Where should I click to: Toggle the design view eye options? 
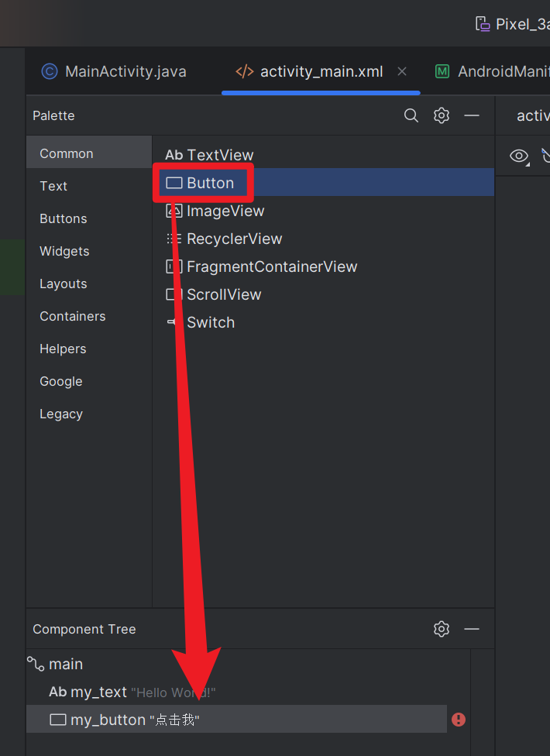point(519,156)
